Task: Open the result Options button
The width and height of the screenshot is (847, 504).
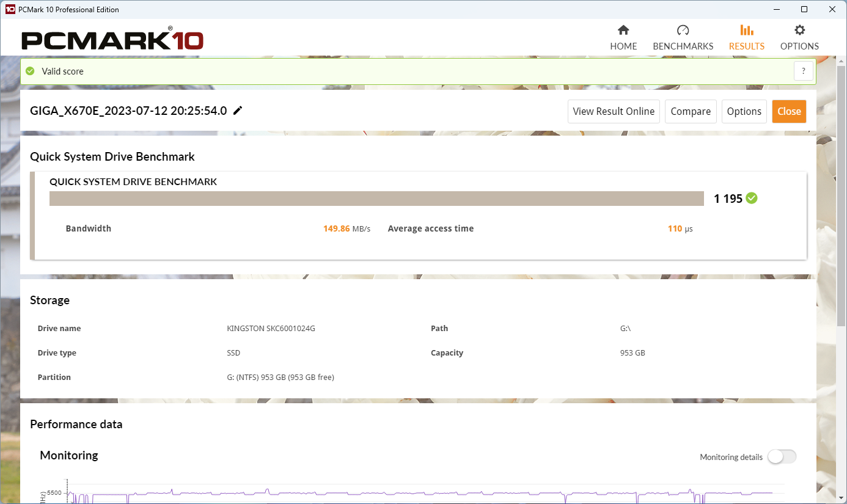Action: tap(744, 111)
